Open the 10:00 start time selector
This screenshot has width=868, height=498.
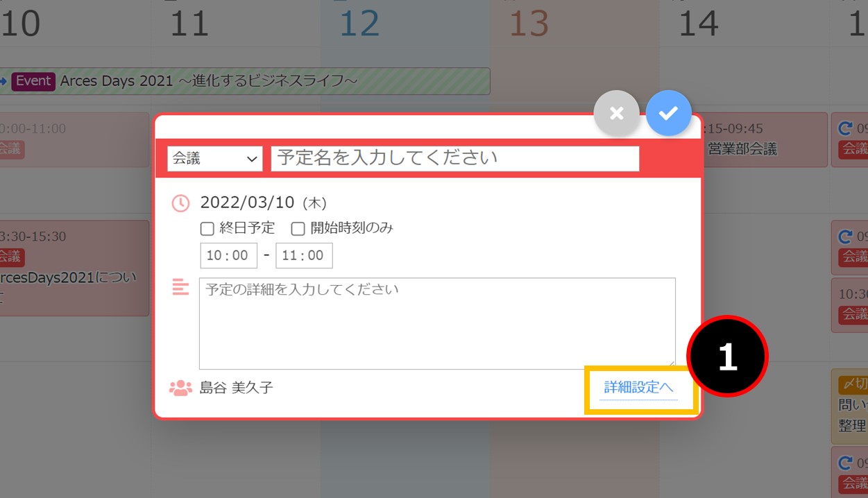click(x=228, y=255)
